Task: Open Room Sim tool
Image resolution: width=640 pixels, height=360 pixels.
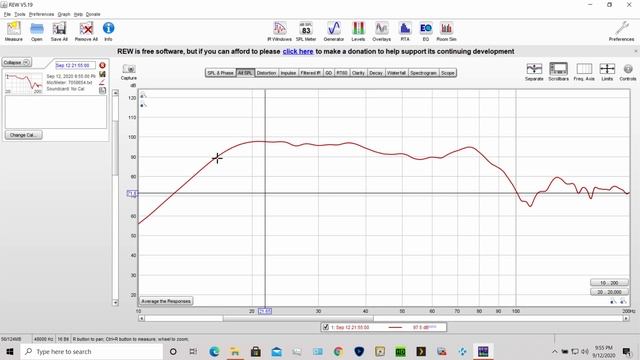Action: [447, 31]
